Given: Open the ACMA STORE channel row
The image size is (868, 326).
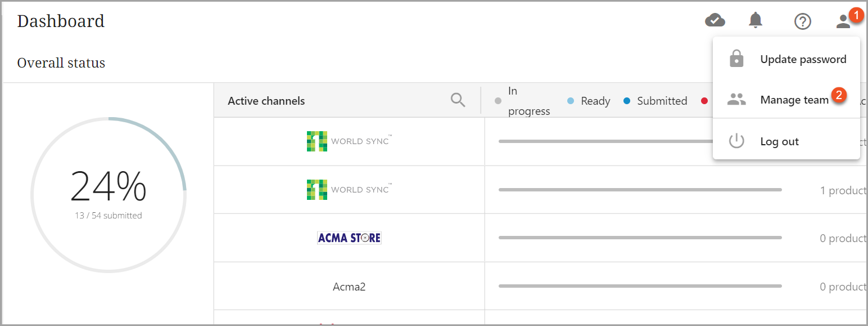Looking at the screenshot, I should (x=349, y=238).
